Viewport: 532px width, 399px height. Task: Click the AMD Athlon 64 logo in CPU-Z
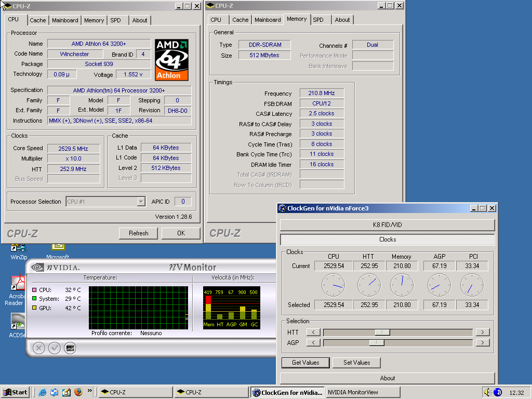pyautogui.click(x=171, y=60)
